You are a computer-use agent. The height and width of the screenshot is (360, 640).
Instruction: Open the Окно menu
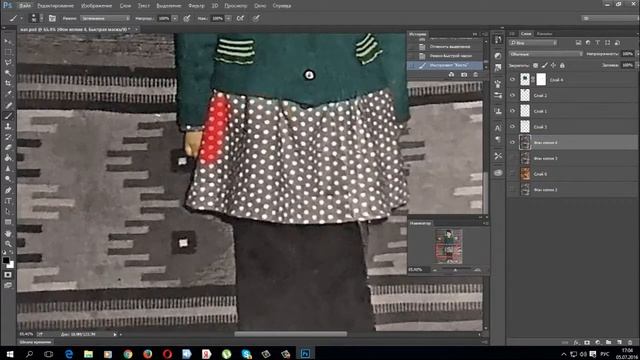click(260, 6)
